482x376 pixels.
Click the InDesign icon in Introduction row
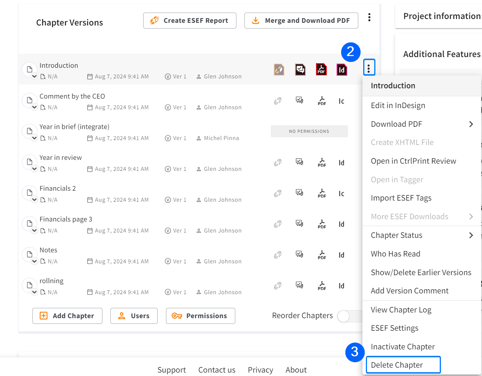[342, 70]
